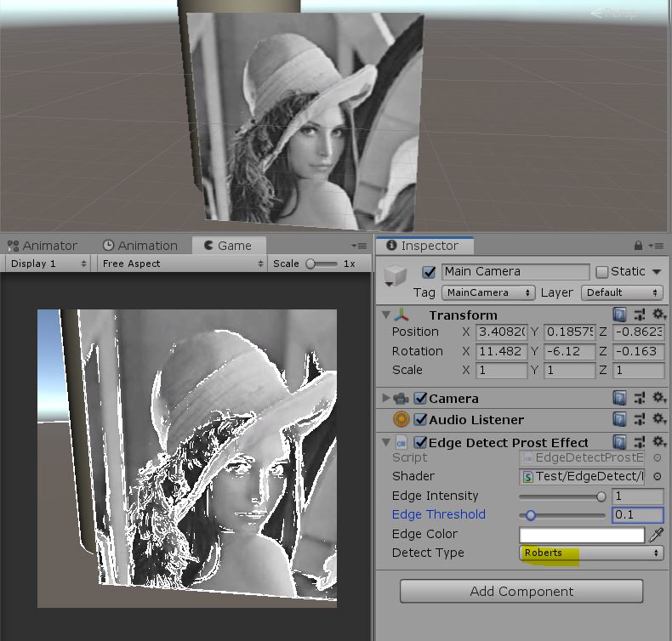Edit the Edge Intensity value field

(x=637, y=496)
